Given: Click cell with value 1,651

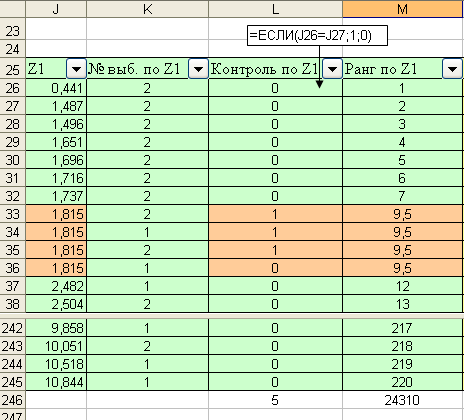Looking at the screenshot, I should coord(56,142).
